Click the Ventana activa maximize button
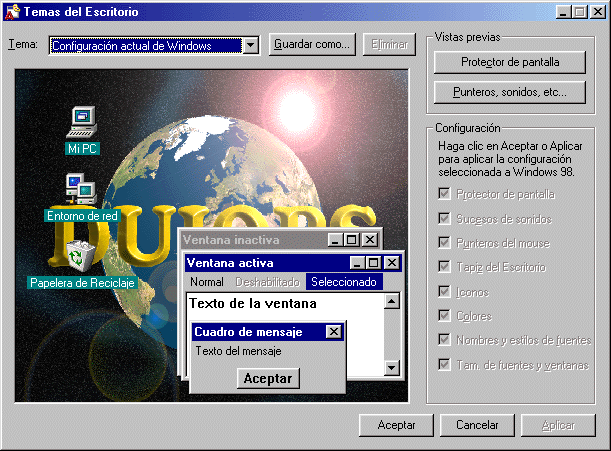The image size is (611, 451). click(373, 263)
